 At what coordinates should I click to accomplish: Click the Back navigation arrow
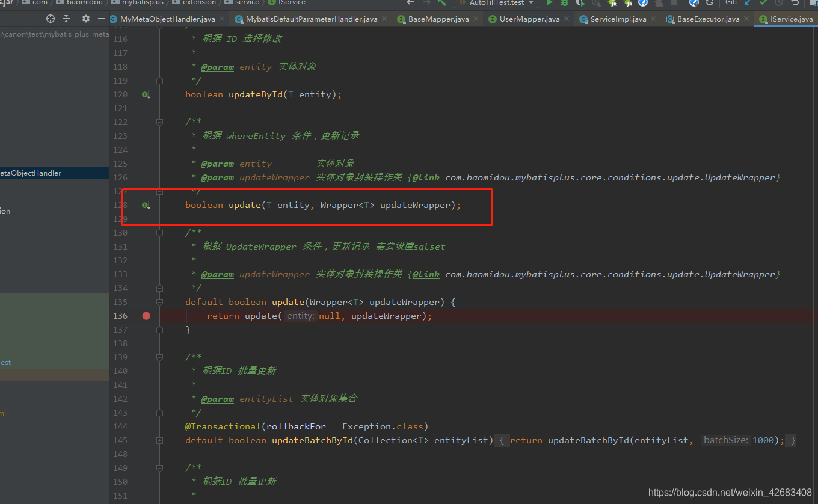410,4
